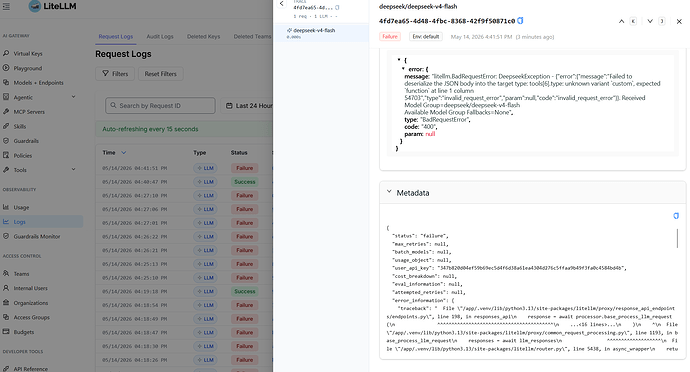
Task: Go to next log with down arrow
Action: point(650,21)
